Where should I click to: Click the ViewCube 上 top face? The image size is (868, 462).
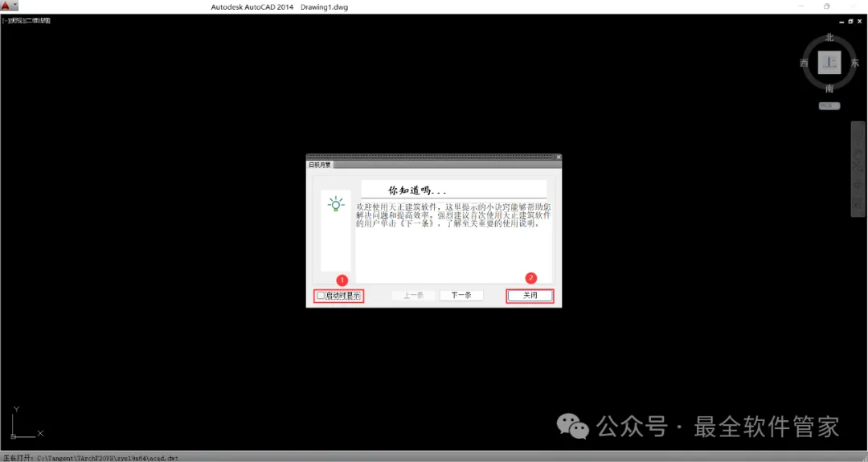(829, 63)
